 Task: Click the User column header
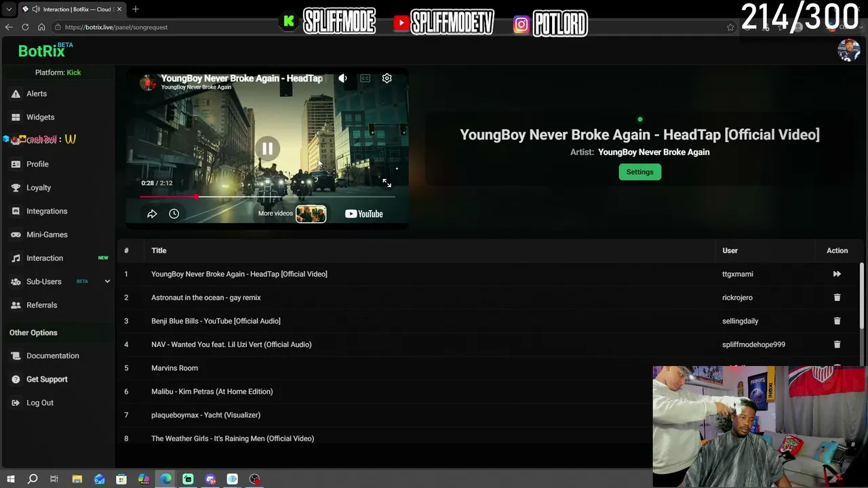point(730,251)
